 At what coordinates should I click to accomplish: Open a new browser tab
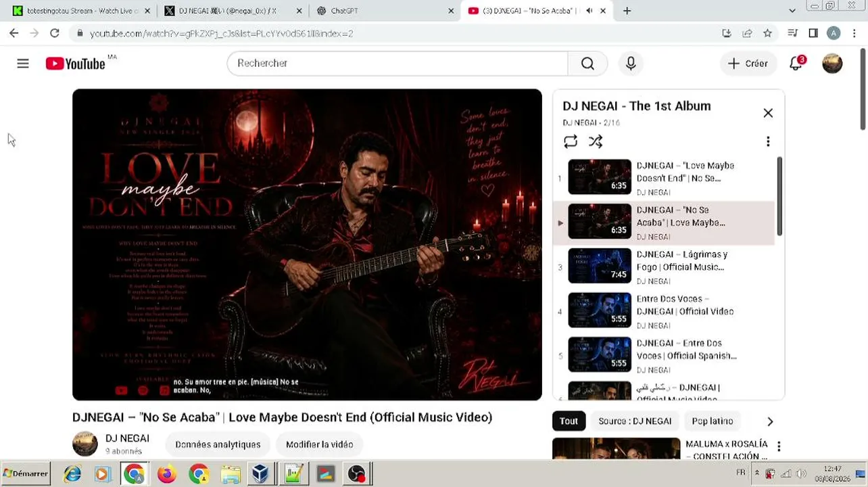[x=627, y=11]
